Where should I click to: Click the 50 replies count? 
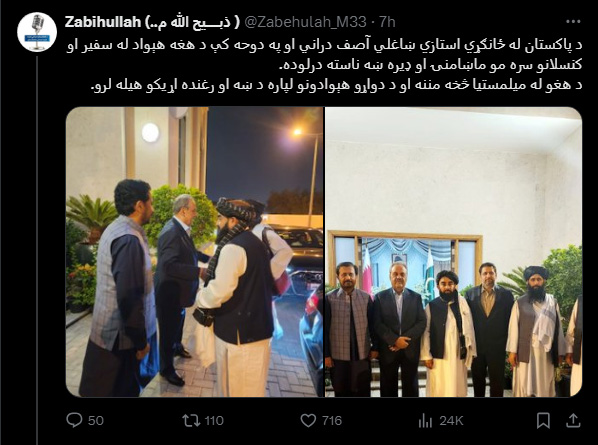coord(96,421)
